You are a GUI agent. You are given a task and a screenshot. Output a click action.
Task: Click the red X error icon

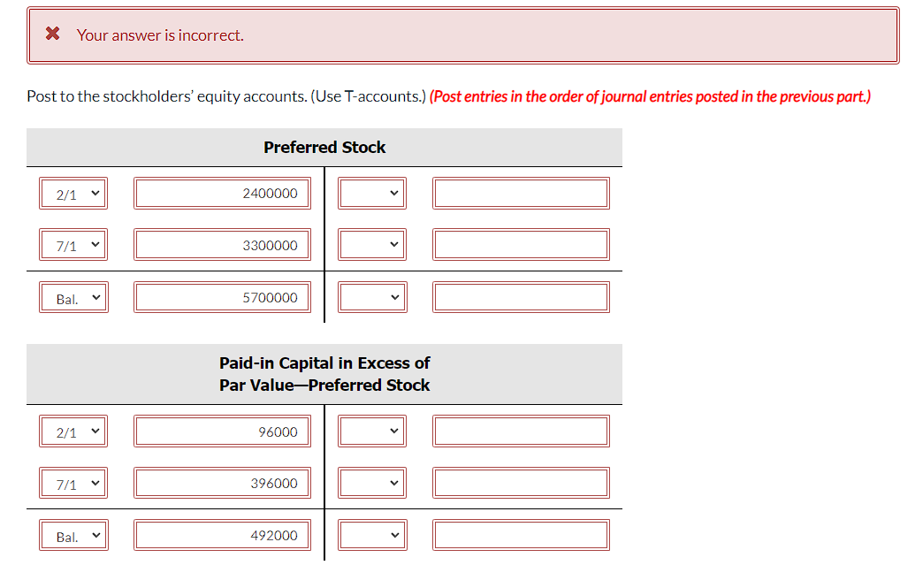pos(52,34)
